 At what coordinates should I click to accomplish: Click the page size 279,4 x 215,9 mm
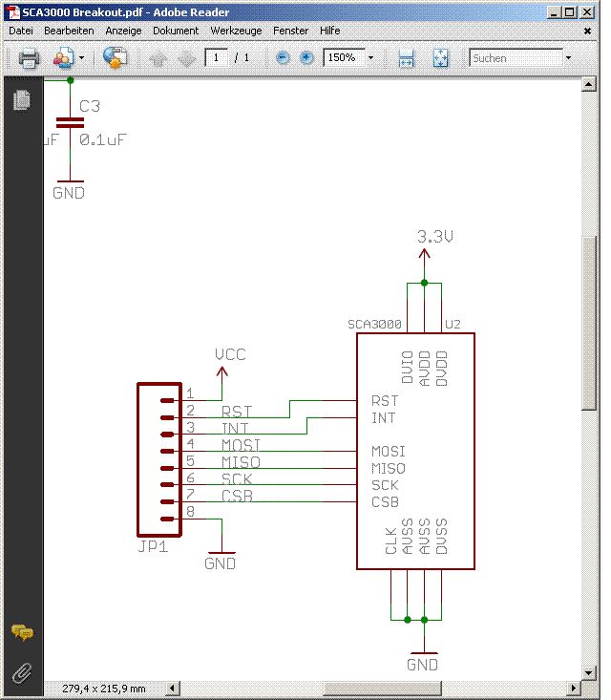tap(104, 689)
